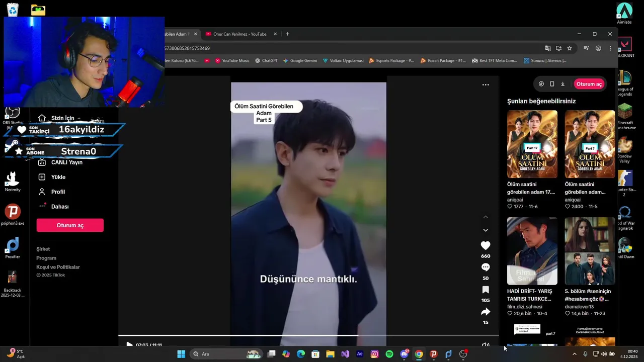This screenshot has height=362, width=644.
Task: Open Chrome profile avatar icon
Action: click(x=598, y=48)
